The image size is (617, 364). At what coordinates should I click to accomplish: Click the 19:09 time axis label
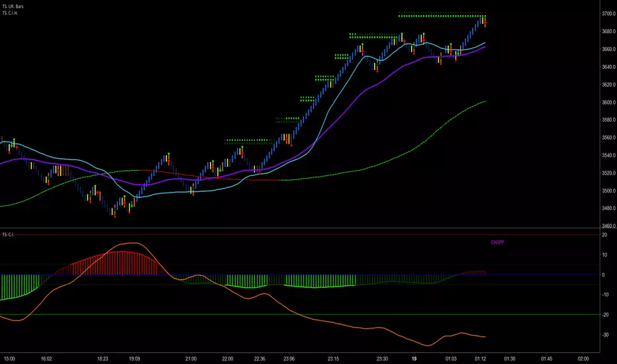click(133, 358)
